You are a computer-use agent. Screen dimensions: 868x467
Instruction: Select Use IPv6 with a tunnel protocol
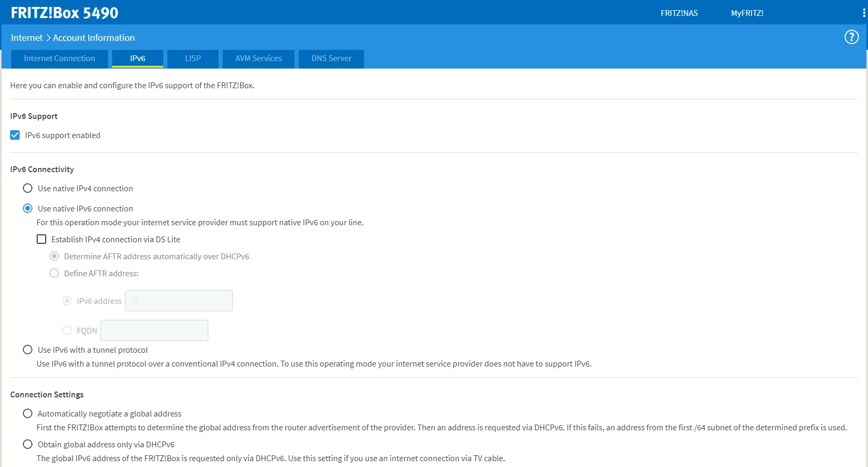point(28,350)
